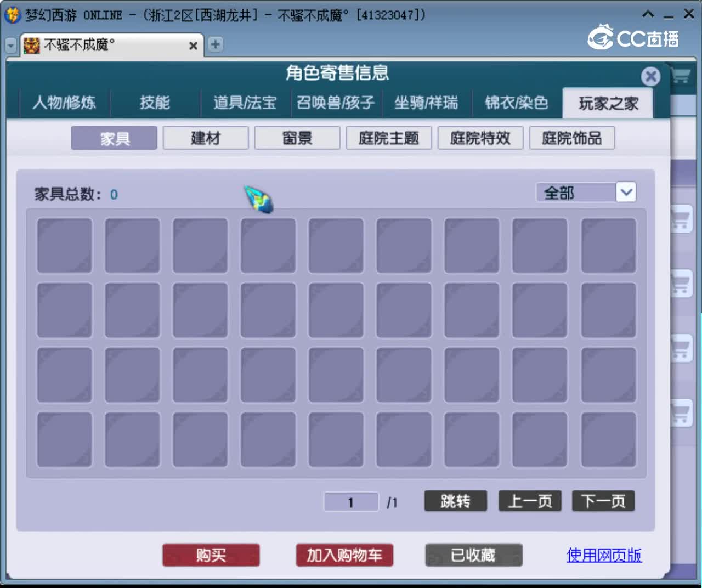Open the 使用网页版 link
Viewport: 702px width, 588px height.
[604, 555]
